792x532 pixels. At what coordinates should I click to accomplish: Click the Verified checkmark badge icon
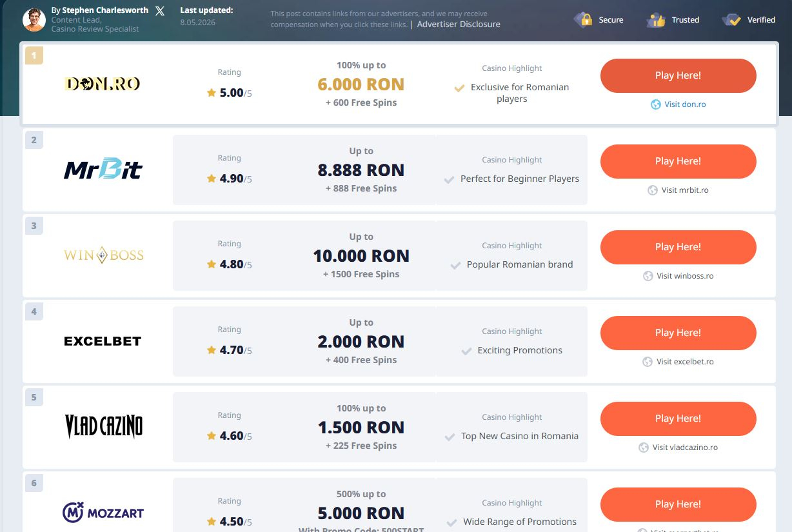click(731, 20)
